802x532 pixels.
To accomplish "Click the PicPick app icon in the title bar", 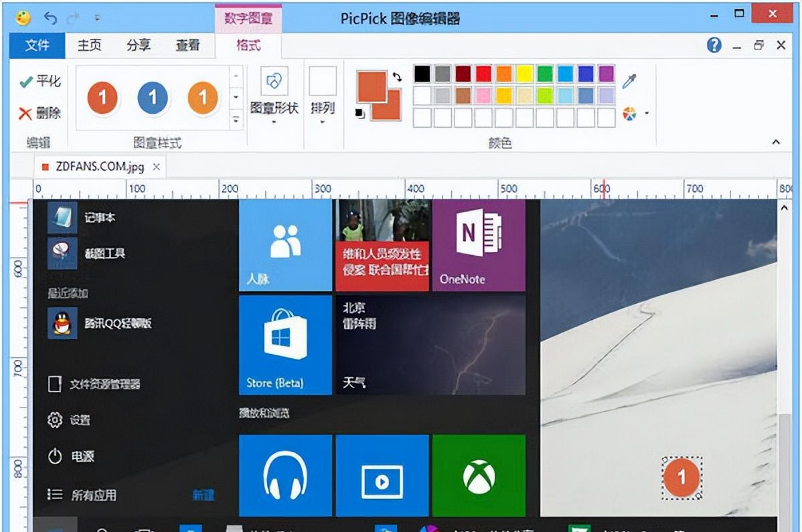I will [23, 18].
